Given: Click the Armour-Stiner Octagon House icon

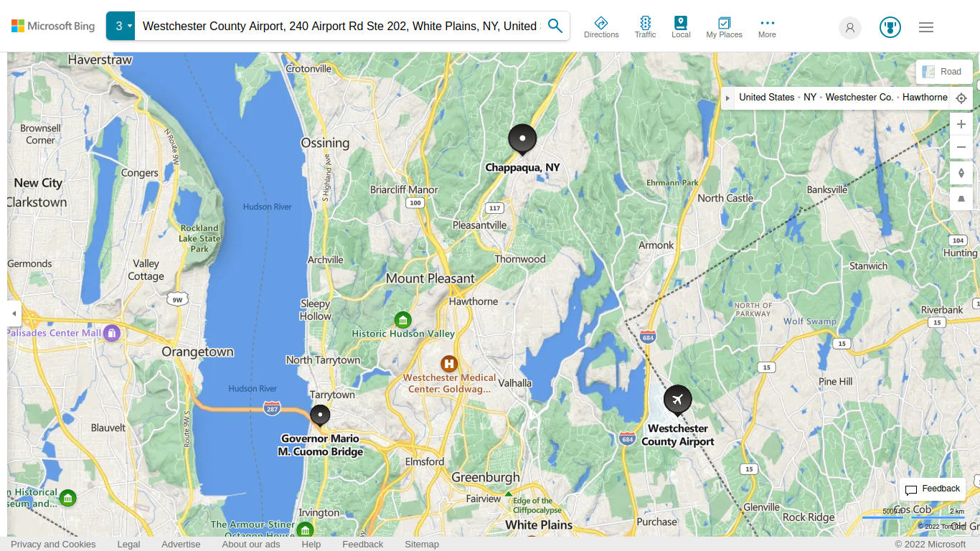Looking at the screenshot, I should (305, 530).
